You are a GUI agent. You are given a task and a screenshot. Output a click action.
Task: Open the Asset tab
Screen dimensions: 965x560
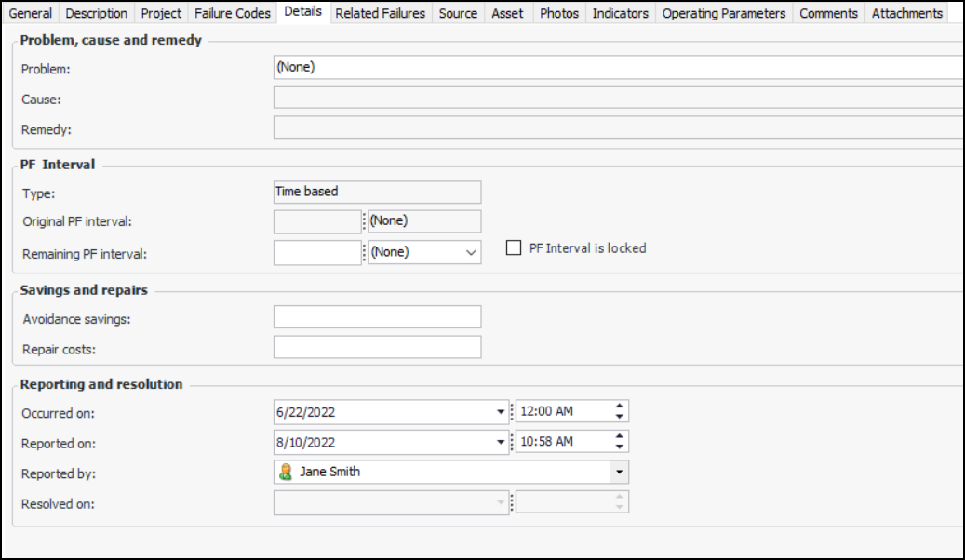click(x=507, y=14)
